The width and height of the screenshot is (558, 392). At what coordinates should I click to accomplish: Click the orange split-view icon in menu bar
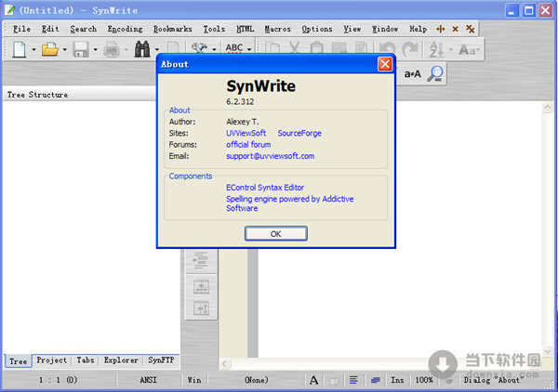441,29
